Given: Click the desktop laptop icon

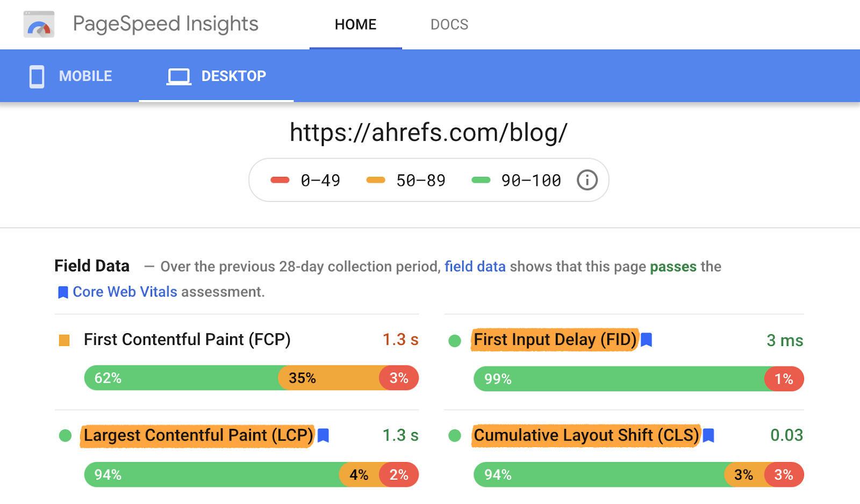Looking at the screenshot, I should (x=178, y=76).
